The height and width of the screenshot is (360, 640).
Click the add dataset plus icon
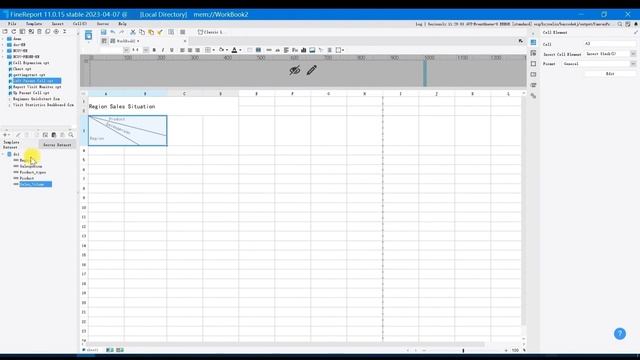(6, 135)
